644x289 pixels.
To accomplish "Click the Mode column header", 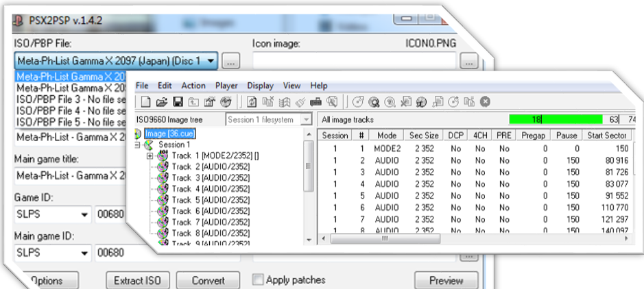I will pos(387,136).
